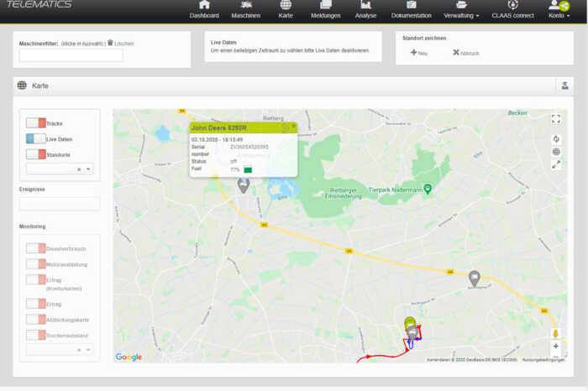Click the map refresh icon

pyautogui.click(x=556, y=139)
